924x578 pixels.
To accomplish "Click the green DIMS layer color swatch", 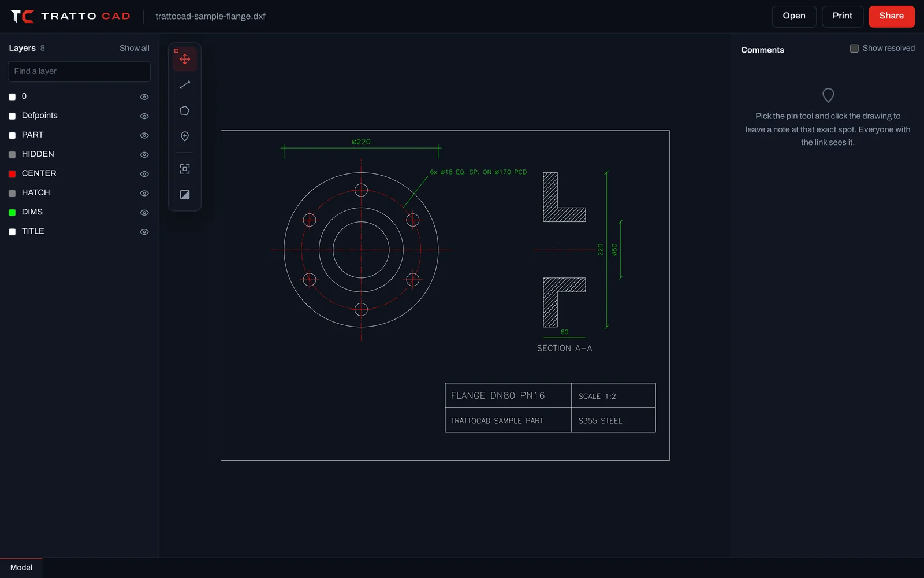I will pyautogui.click(x=12, y=213).
